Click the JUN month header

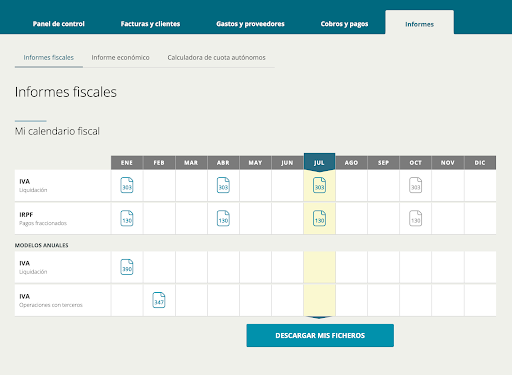(x=287, y=163)
